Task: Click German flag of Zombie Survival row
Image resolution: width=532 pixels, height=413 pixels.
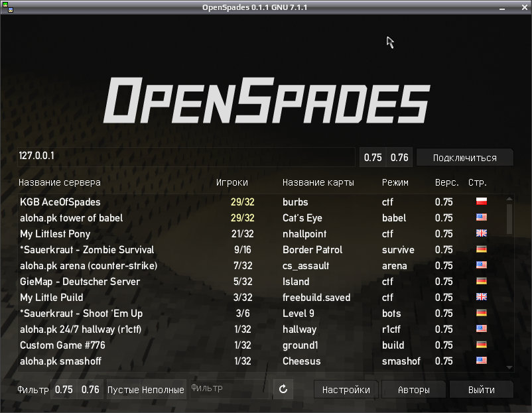Action: (x=481, y=249)
